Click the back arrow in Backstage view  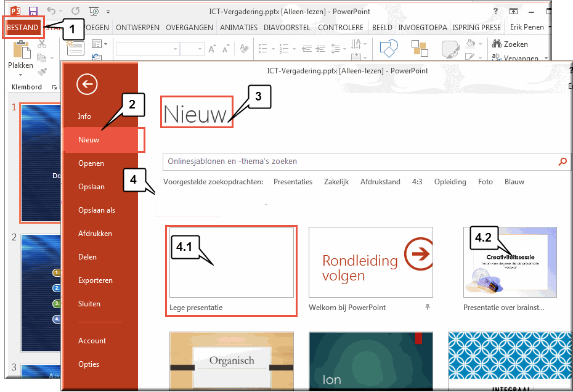coord(87,84)
